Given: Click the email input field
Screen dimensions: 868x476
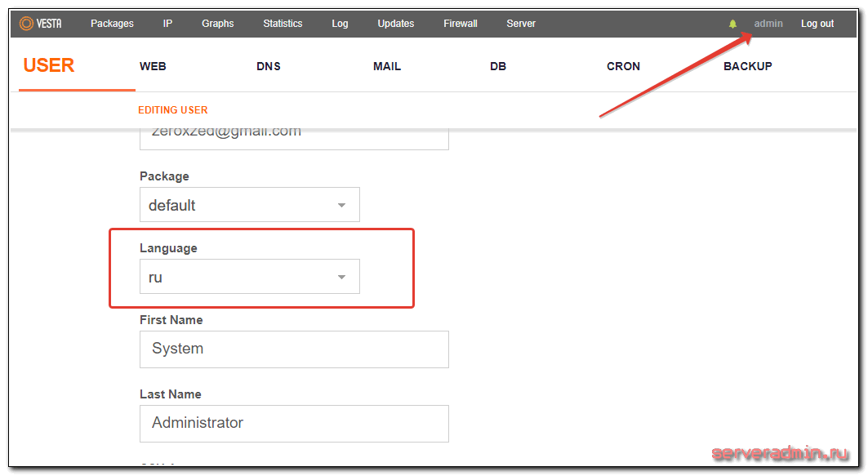Looking at the screenshot, I should click(x=294, y=138).
